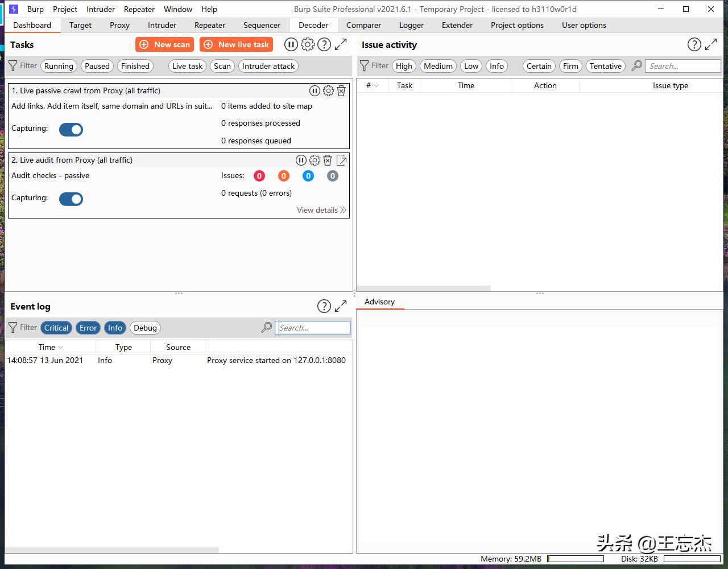Click the Event log search field
Image resolution: width=728 pixels, height=569 pixels.
coord(313,328)
